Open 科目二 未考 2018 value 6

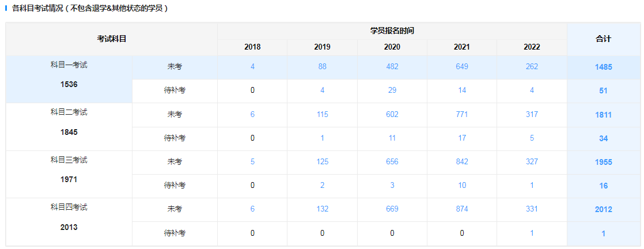[252, 114]
